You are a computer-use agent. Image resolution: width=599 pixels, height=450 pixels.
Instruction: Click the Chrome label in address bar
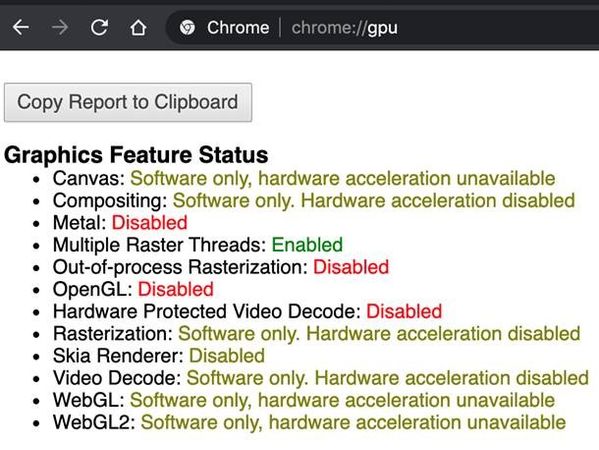[x=238, y=28]
